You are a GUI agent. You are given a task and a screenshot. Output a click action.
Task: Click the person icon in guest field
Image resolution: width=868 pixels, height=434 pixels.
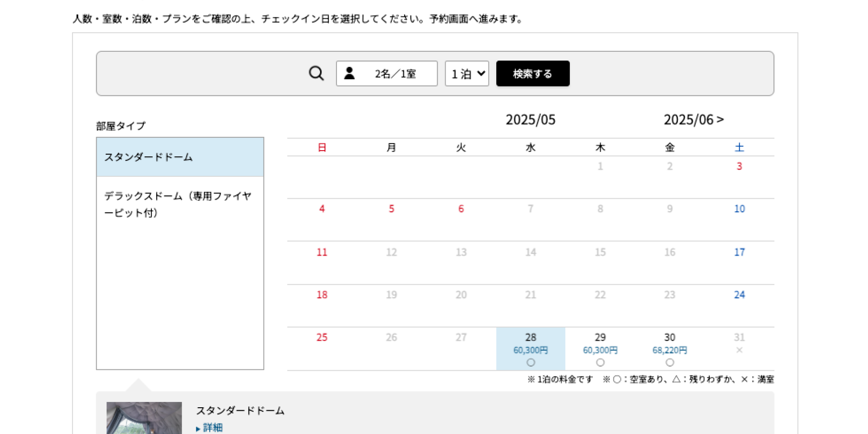[349, 73]
